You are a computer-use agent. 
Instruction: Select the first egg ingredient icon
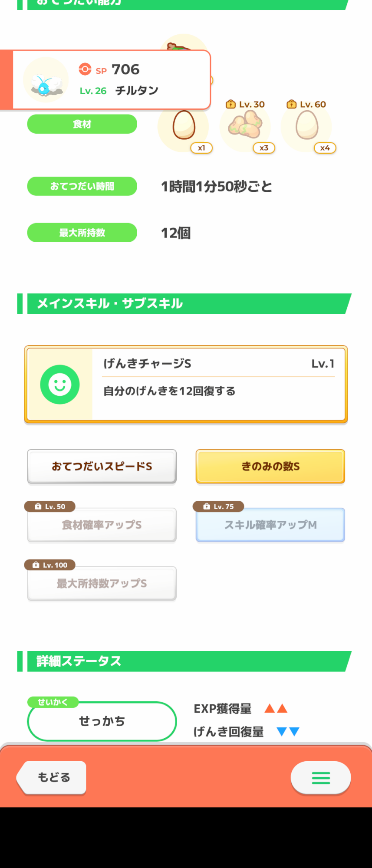[x=184, y=125]
